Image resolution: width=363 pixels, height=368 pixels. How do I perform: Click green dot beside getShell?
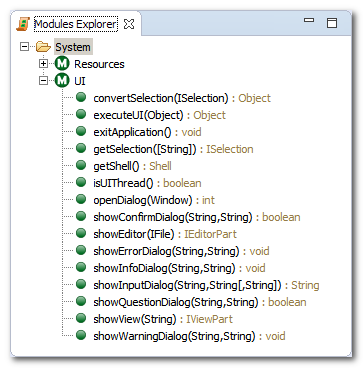point(81,165)
